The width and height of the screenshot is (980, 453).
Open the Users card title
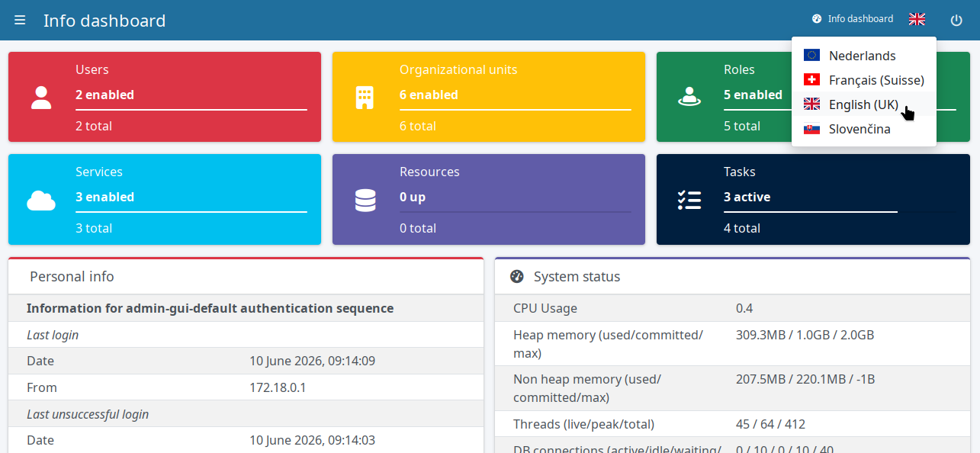pos(92,69)
